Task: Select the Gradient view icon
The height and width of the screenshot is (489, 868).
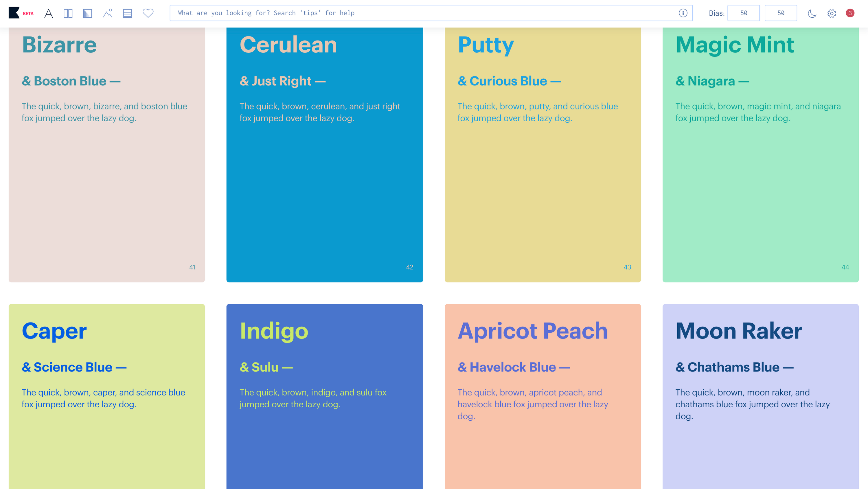Action: tap(88, 13)
